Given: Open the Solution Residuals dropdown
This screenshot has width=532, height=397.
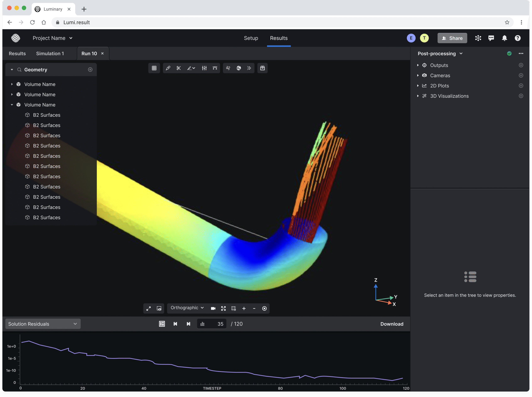Looking at the screenshot, I should pos(43,324).
